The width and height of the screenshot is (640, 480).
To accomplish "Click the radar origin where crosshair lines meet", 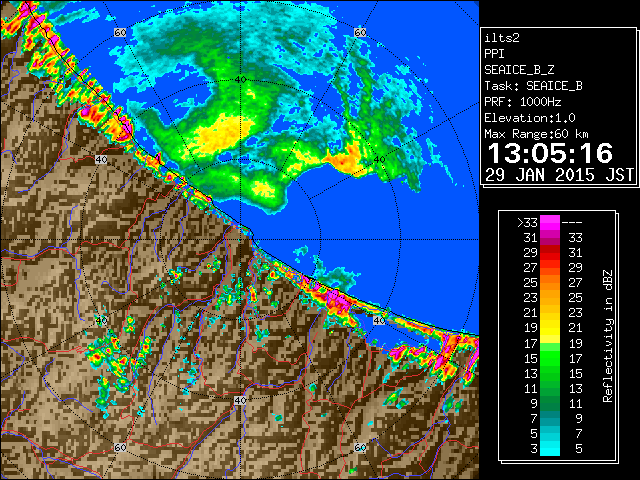I will 240,240.
